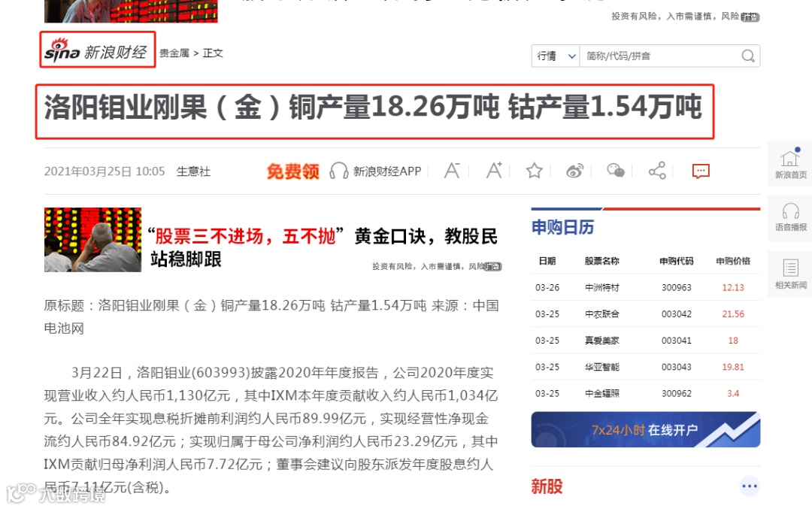
Task: Click subscription code 003041
Action: point(677,340)
